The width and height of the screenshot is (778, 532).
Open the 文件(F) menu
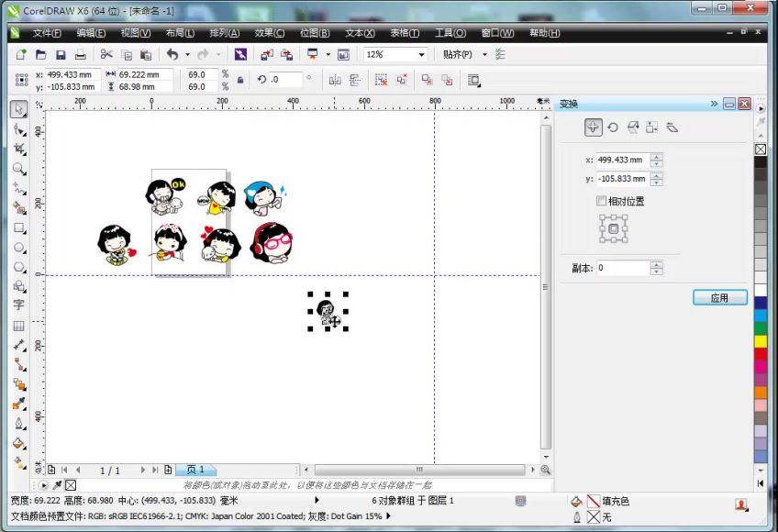click(47, 33)
